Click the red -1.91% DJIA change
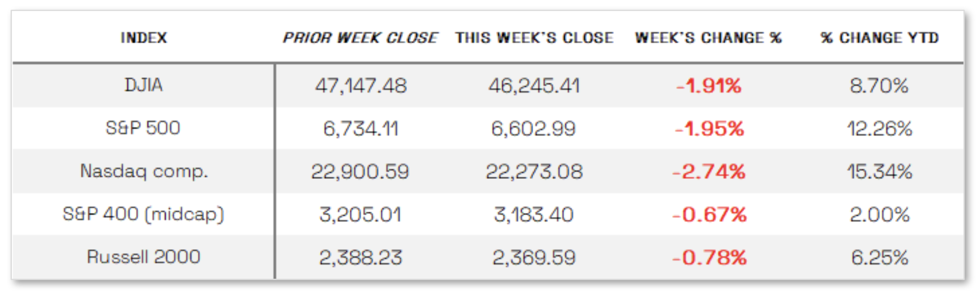 [x=709, y=85]
